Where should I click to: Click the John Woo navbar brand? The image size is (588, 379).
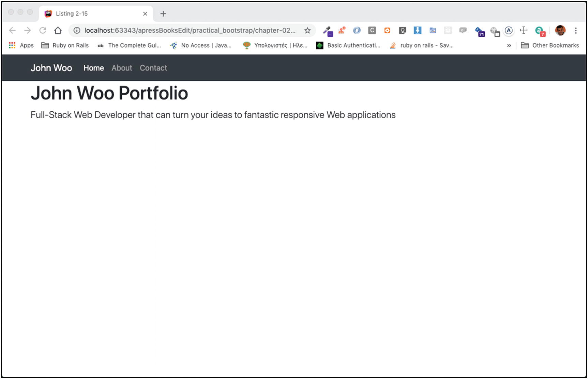tap(51, 68)
